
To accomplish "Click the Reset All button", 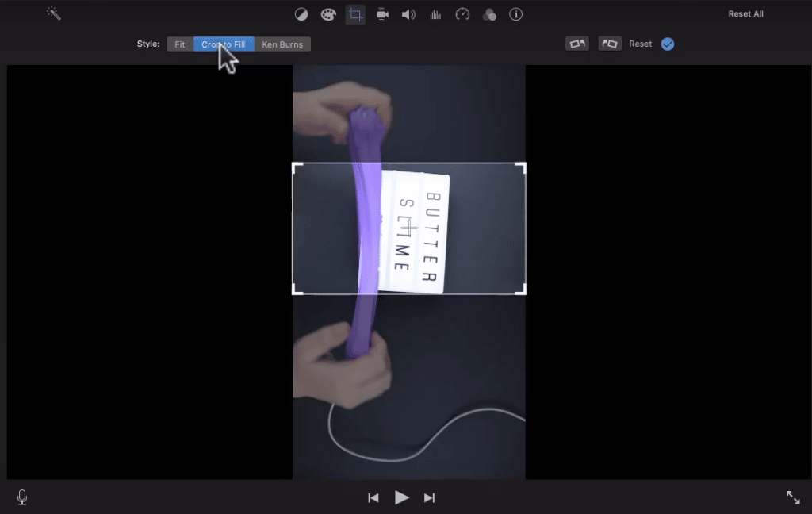I will [x=745, y=14].
